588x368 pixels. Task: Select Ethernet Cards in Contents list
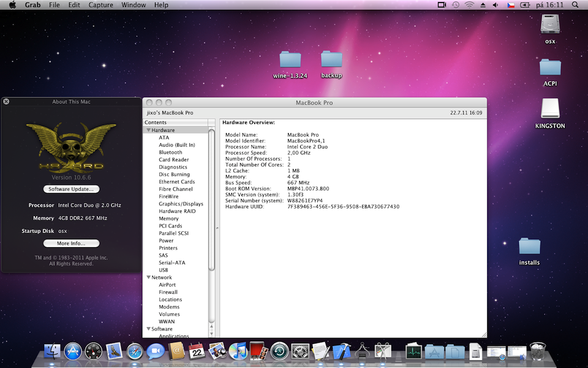[176, 182]
